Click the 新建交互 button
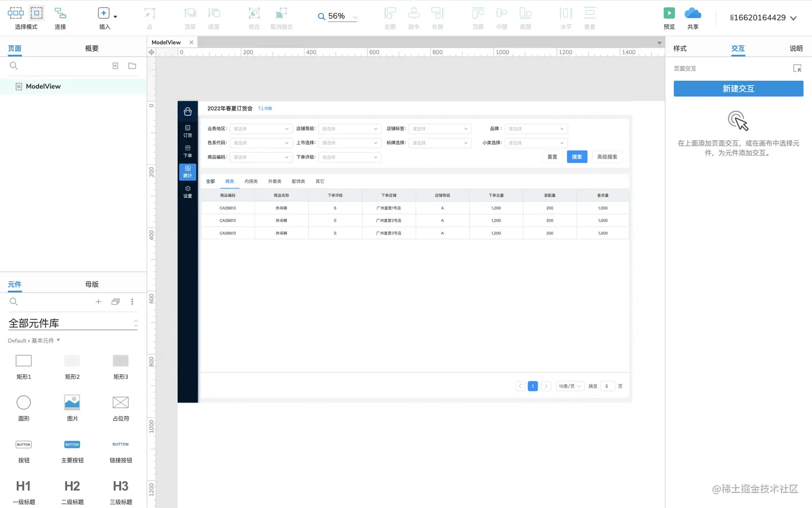812x508 pixels. coord(738,89)
